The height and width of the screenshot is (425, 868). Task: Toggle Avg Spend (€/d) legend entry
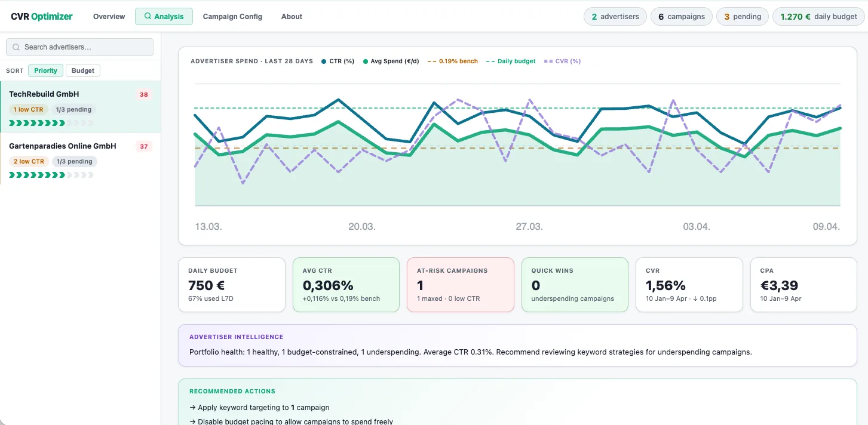pos(391,61)
